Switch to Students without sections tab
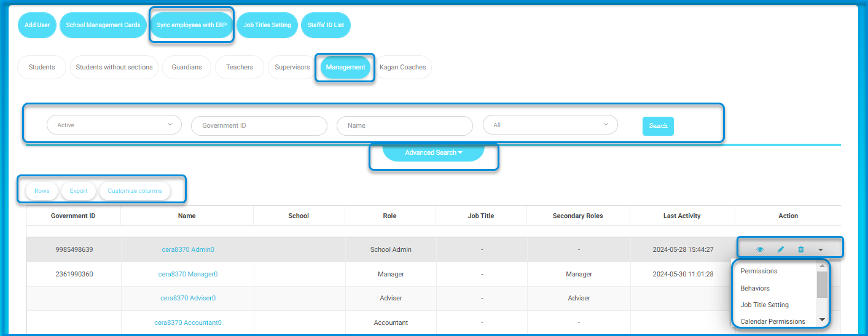This screenshot has height=336, width=868. pyautogui.click(x=114, y=67)
